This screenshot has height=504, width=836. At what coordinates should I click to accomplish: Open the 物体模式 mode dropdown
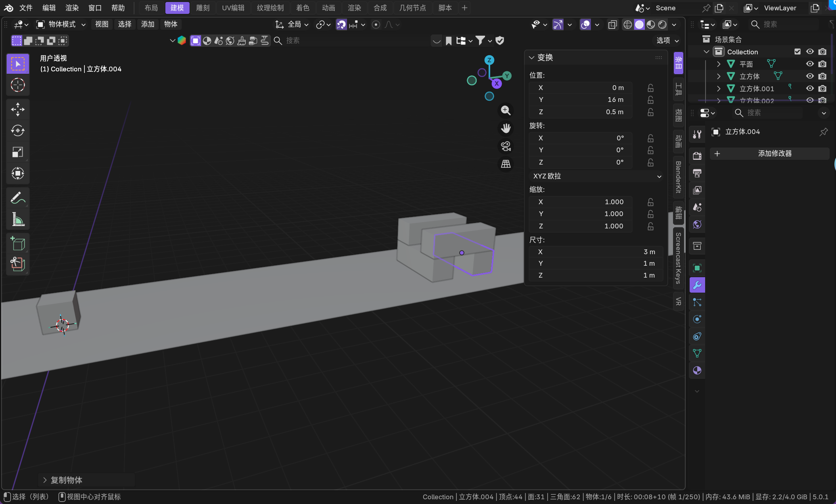pyautogui.click(x=61, y=25)
